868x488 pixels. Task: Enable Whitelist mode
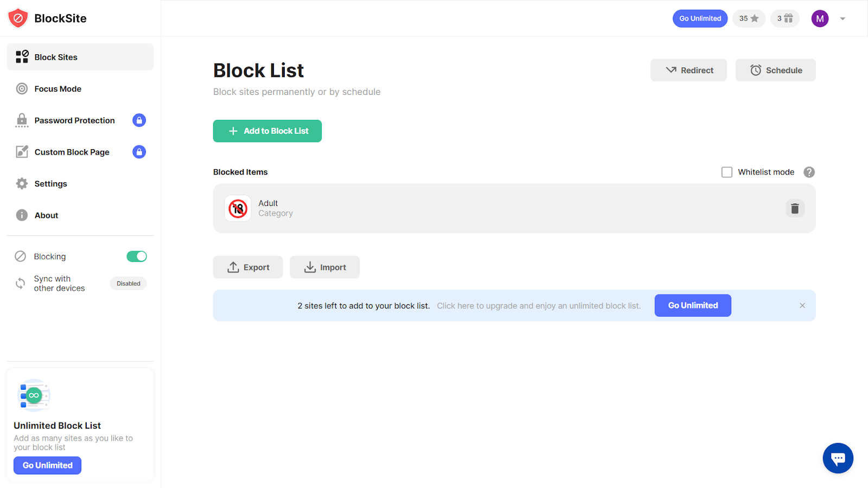[x=727, y=172]
